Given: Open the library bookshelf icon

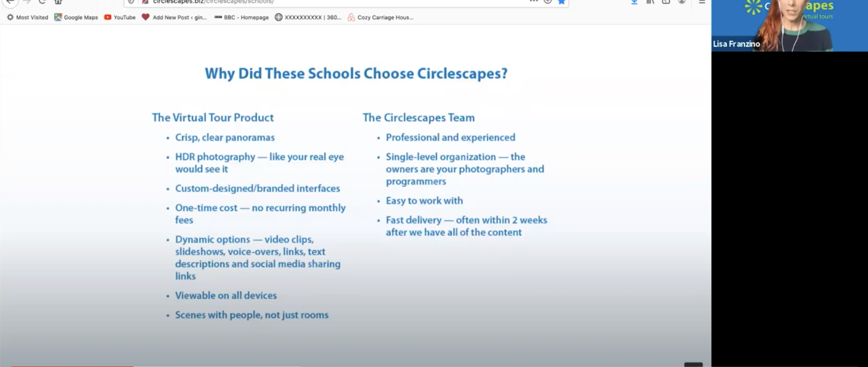Looking at the screenshot, I should coord(650,2).
